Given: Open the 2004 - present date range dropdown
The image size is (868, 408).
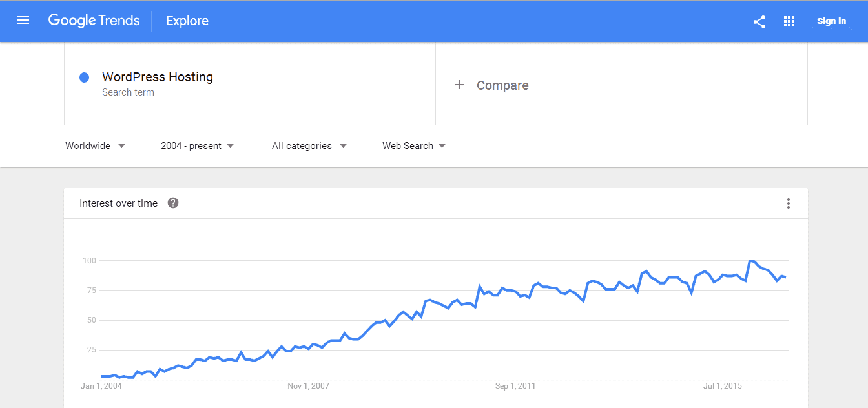Looking at the screenshot, I should pyautogui.click(x=198, y=146).
